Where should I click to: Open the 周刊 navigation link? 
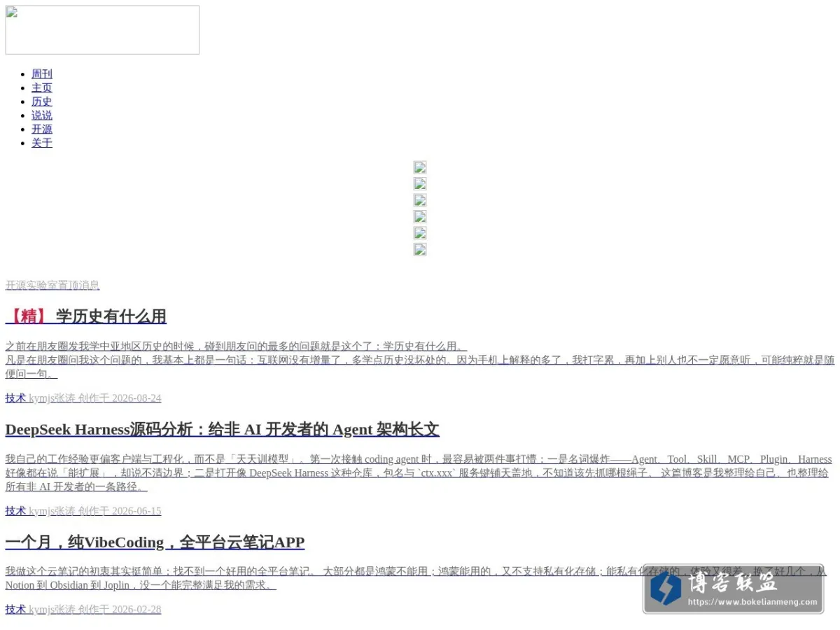42,74
